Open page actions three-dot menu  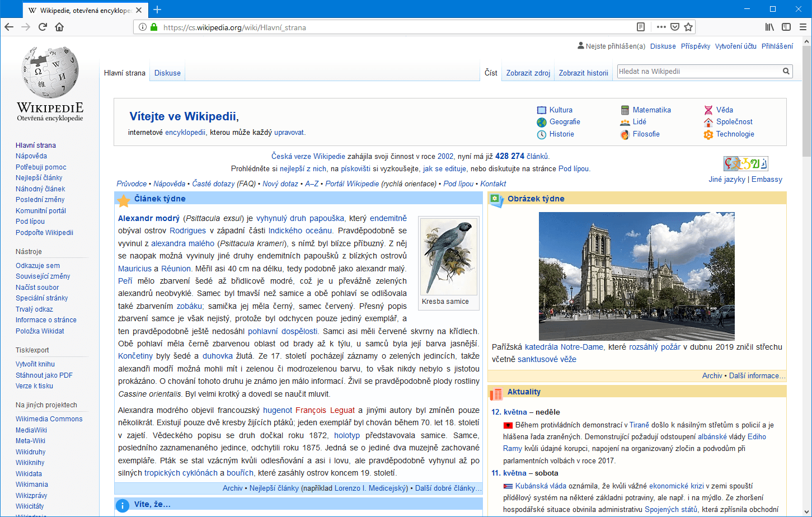pyautogui.click(x=661, y=27)
